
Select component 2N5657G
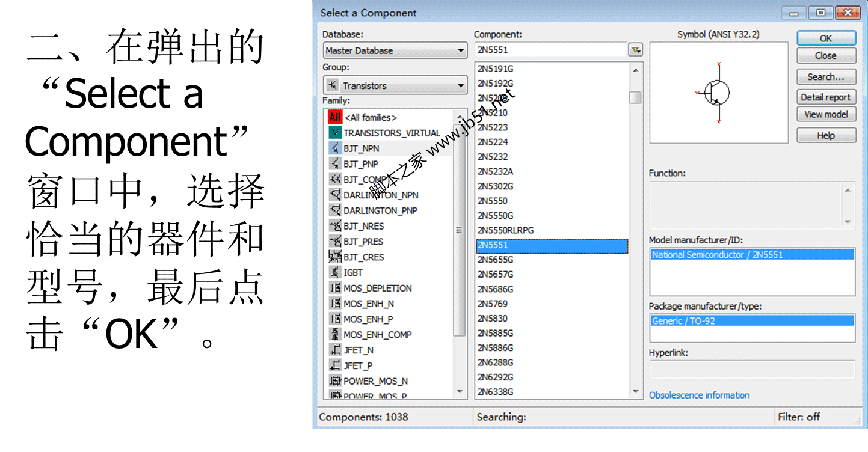click(496, 274)
